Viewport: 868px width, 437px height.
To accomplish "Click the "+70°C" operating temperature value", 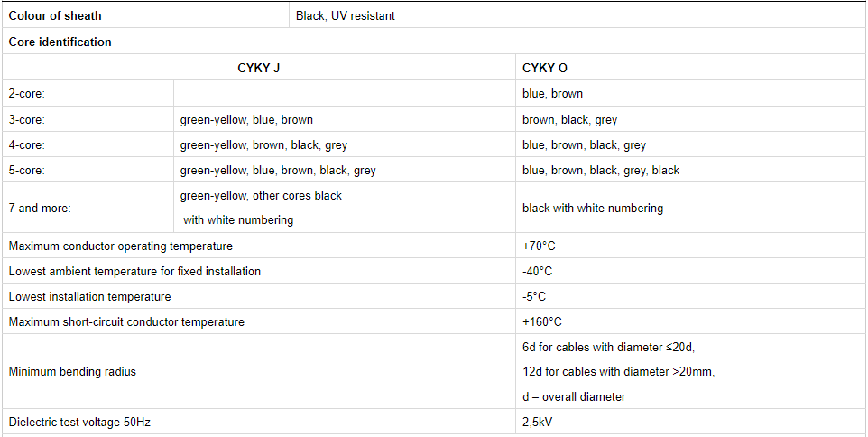I will 540,246.
